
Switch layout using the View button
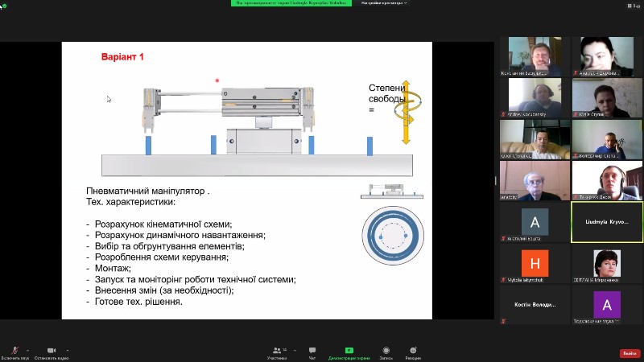633,6
